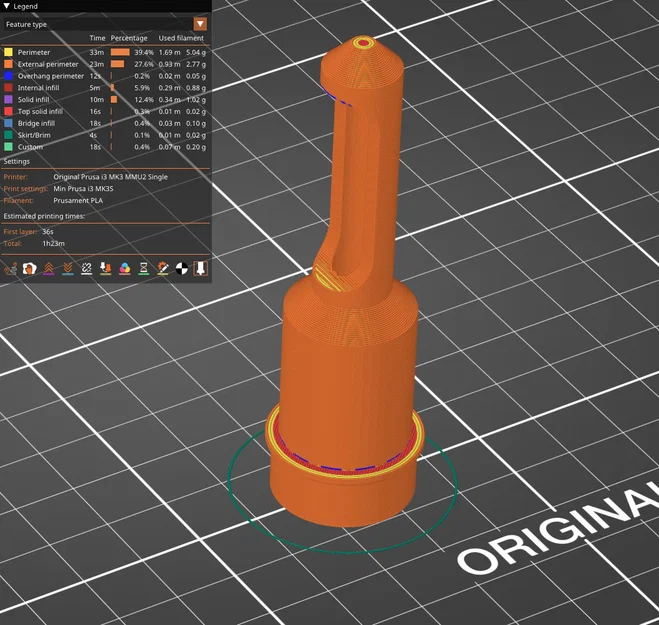Screen dimensions: 659x625
Task: Toggle deretractions visibility icon
Action: pos(68,268)
